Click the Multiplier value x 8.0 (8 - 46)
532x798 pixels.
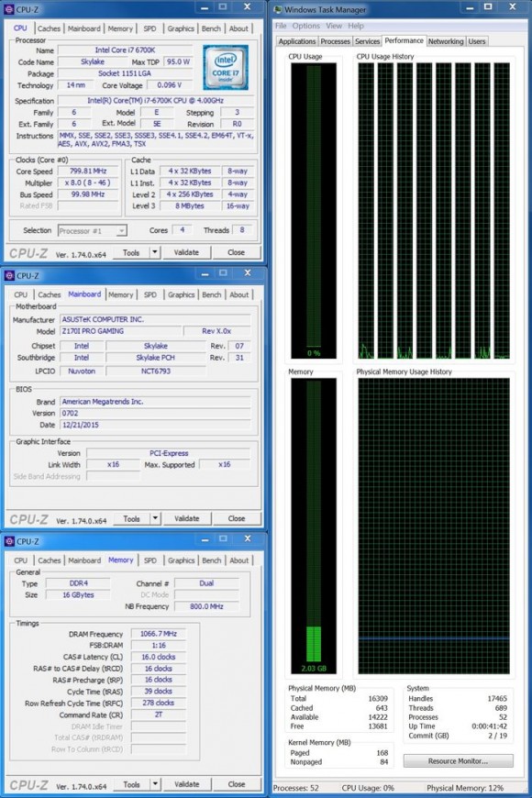tap(88, 183)
